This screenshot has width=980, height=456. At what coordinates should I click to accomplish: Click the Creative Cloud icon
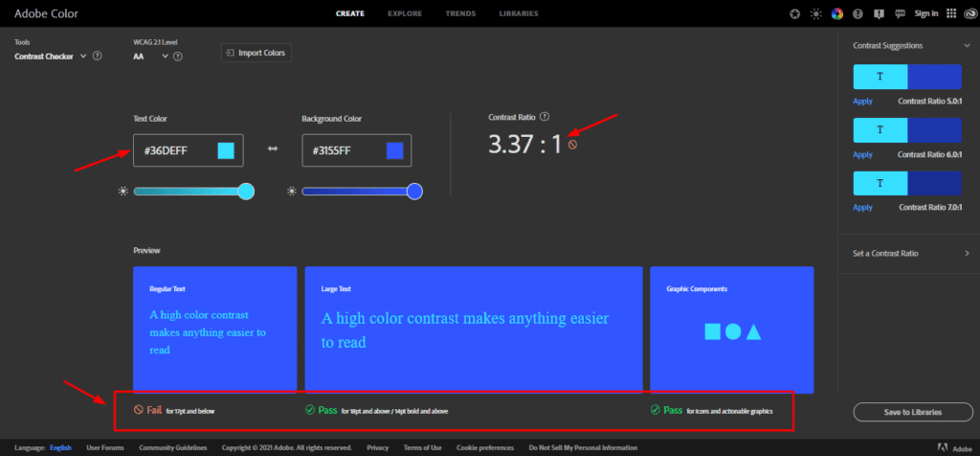pyautogui.click(x=969, y=13)
